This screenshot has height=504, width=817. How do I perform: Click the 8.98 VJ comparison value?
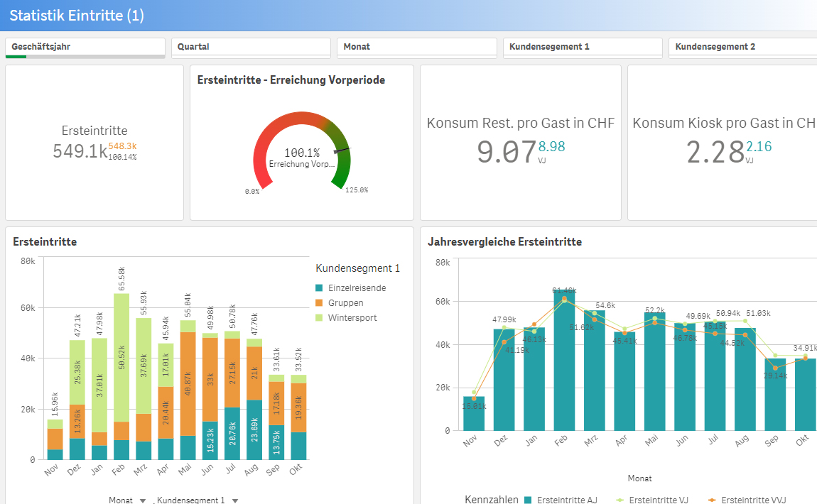tap(551, 147)
